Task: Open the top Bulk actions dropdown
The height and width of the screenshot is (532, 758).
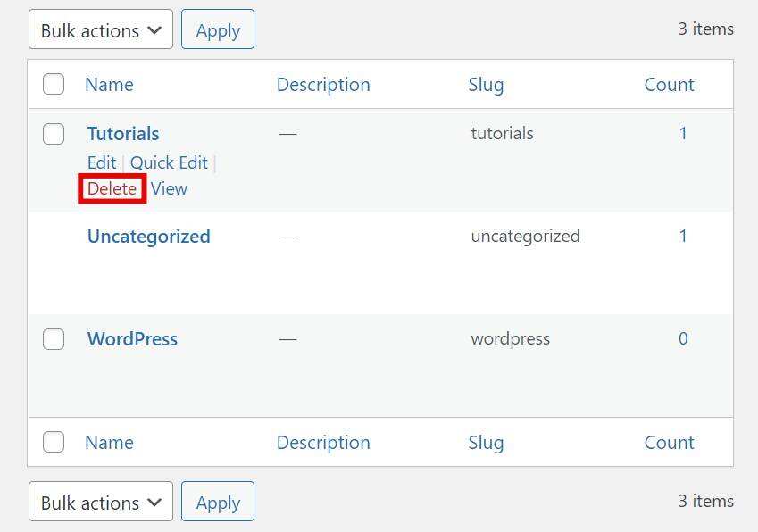Action: 101,30
